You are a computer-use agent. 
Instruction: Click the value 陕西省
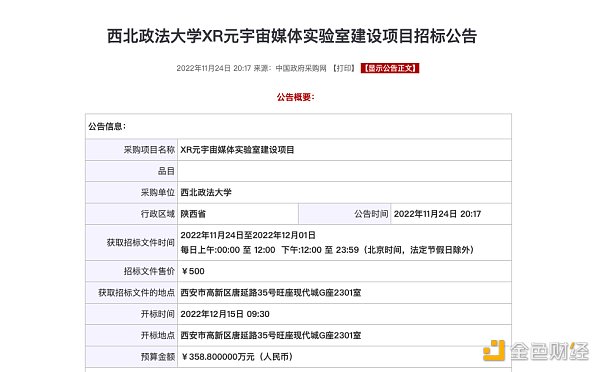coord(193,214)
